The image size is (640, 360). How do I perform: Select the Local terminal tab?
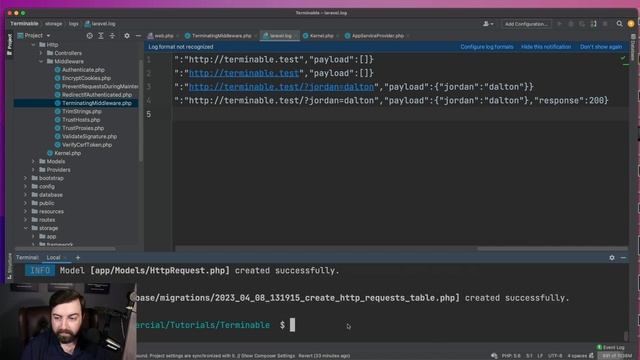53,258
